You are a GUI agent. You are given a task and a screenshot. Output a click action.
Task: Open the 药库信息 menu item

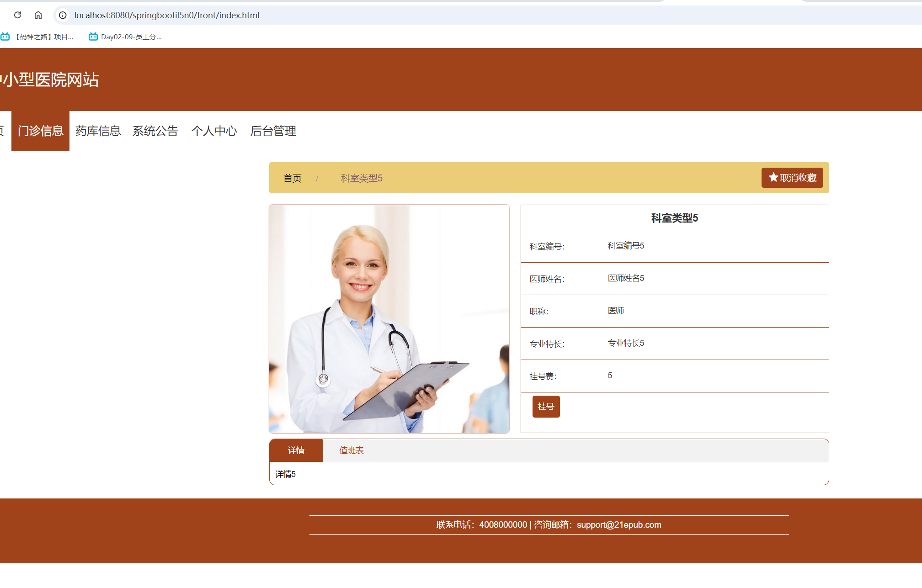pos(98,131)
